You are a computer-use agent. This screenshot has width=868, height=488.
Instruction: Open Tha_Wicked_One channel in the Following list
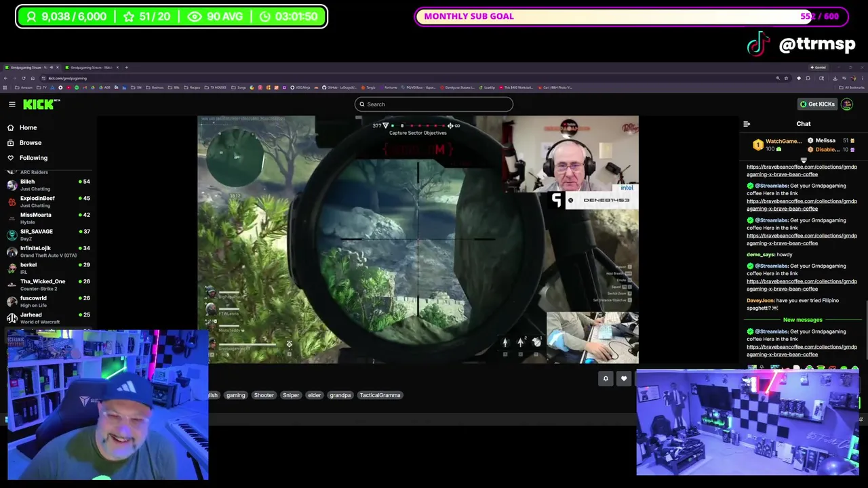coord(47,285)
